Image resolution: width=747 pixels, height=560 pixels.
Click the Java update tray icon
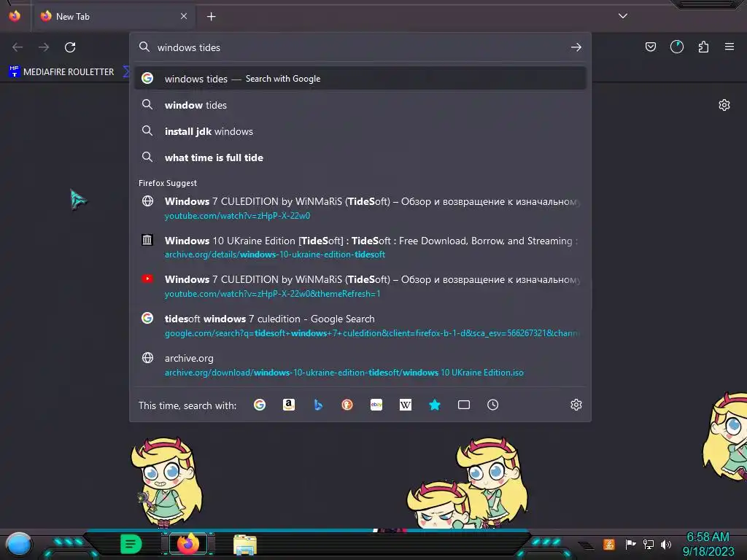pyautogui.click(x=609, y=544)
